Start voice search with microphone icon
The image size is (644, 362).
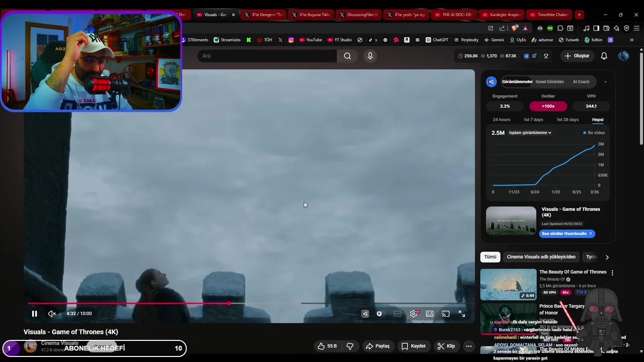(370, 56)
